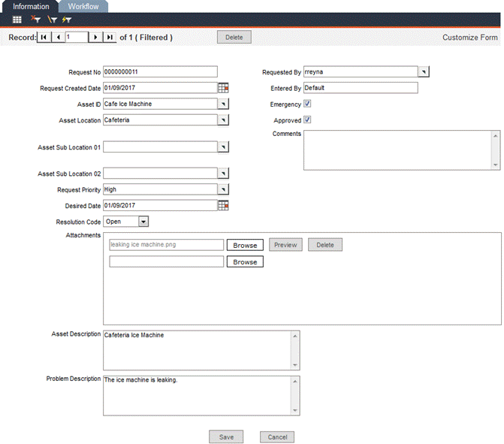Click the Asset Sub Location 01 field
This screenshot has height=444, width=504.
160,147
